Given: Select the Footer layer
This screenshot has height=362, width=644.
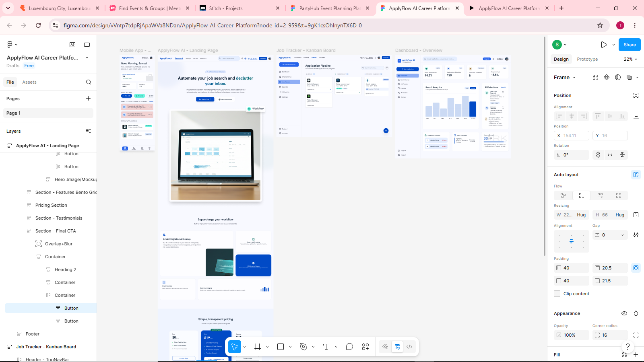Looking at the screenshot, I should pos(33,334).
